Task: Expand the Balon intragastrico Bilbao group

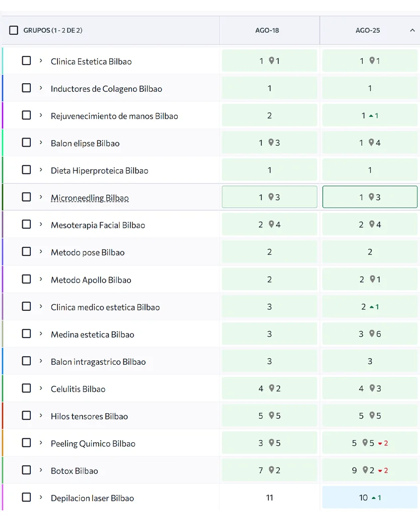Action: tap(41, 361)
